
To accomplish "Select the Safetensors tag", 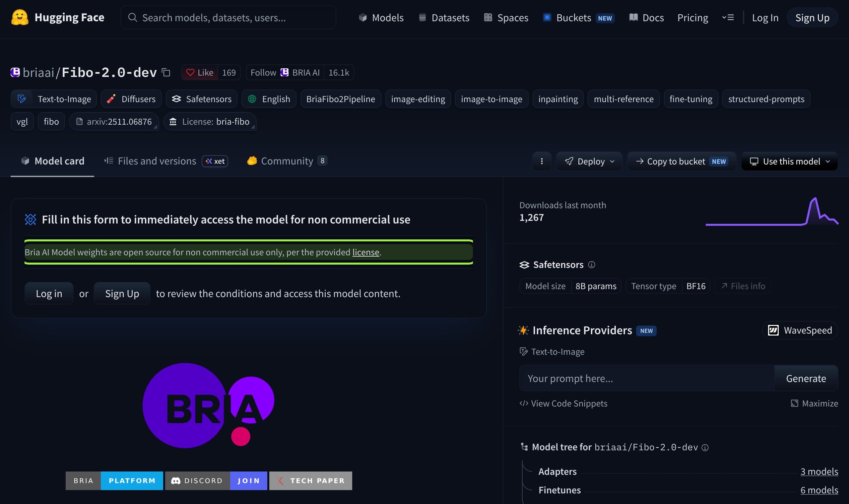I will [x=201, y=99].
